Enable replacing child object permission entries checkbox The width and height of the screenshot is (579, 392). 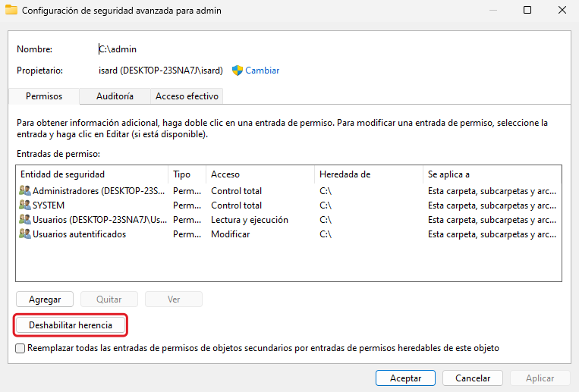pyautogui.click(x=20, y=348)
